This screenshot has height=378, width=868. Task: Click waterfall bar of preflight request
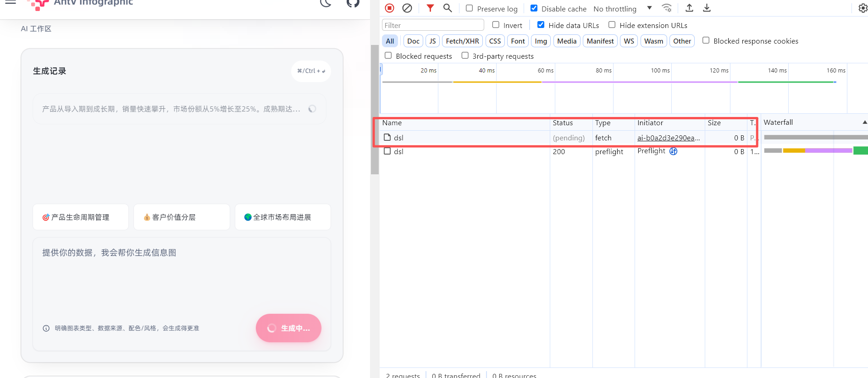click(x=816, y=150)
